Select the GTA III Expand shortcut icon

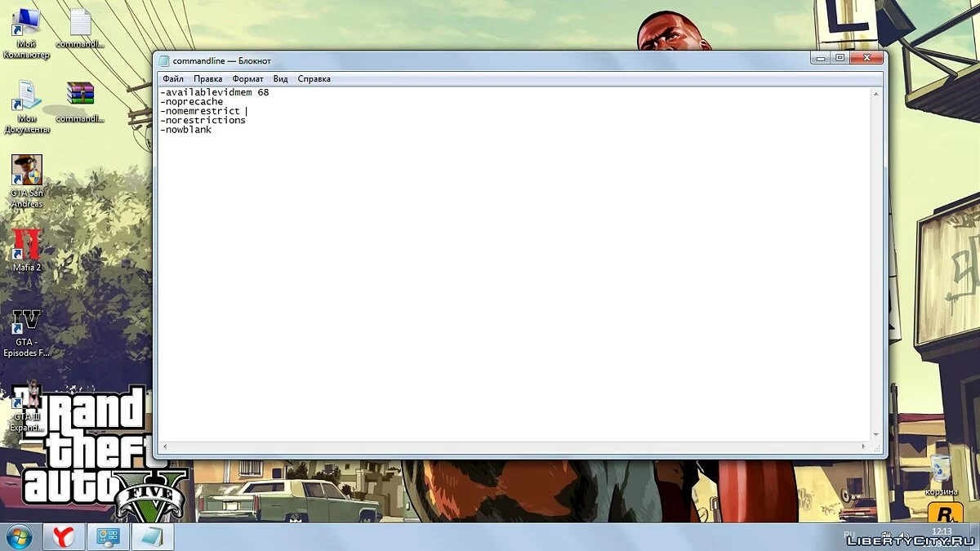pos(27,406)
